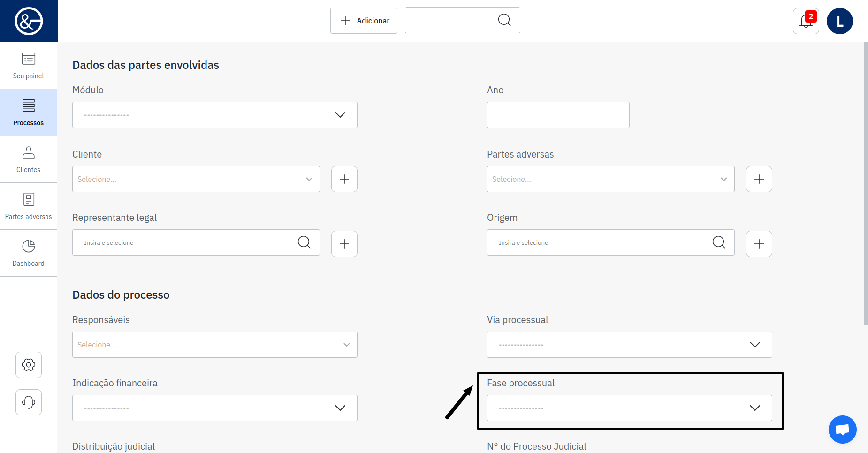
Task: Open the Responsáveis select box
Action: pyautogui.click(x=214, y=345)
